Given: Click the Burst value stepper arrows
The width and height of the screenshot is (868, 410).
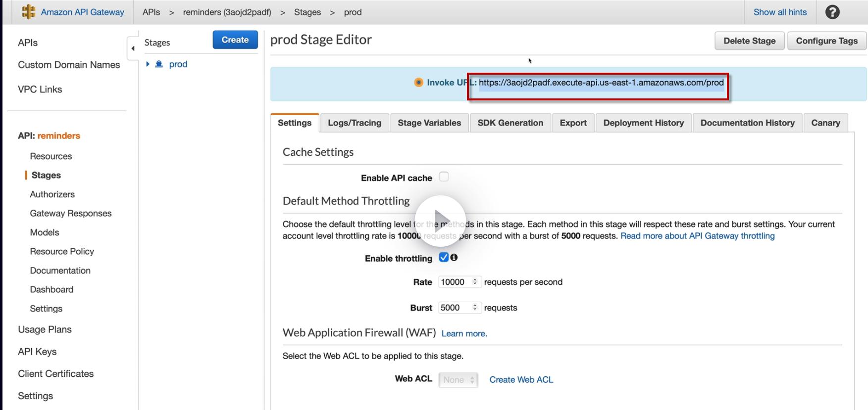Looking at the screenshot, I should pyautogui.click(x=475, y=308).
